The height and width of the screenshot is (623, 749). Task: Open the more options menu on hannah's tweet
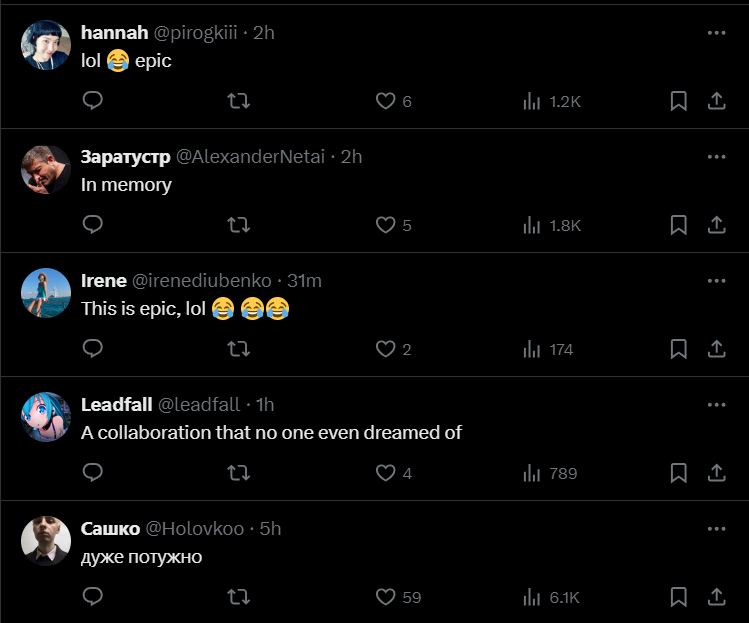716,32
